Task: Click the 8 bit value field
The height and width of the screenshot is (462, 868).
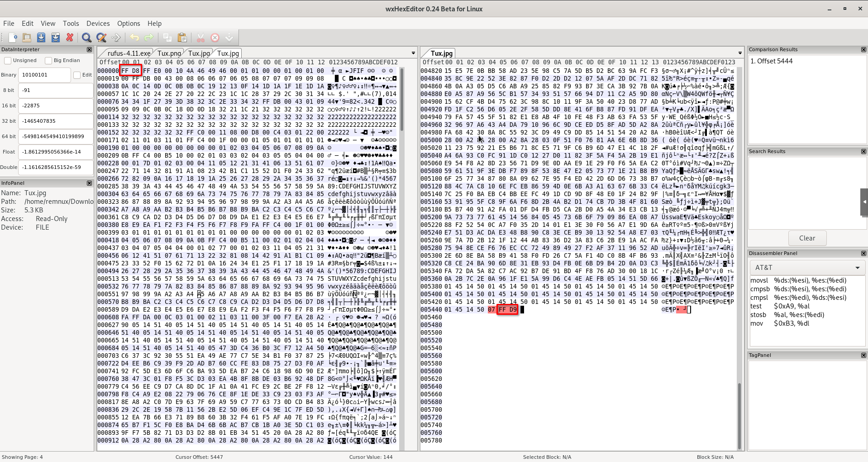Action: (x=56, y=91)
